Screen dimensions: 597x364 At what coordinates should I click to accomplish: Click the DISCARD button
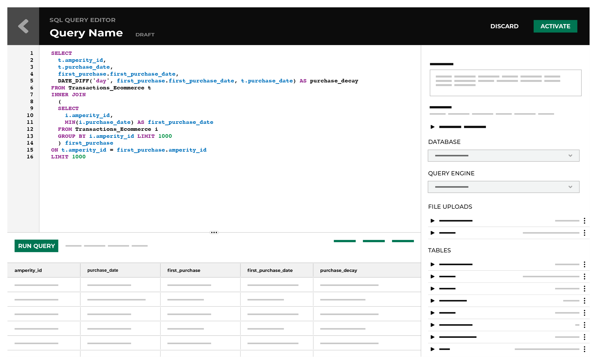(x=505, y=26)
